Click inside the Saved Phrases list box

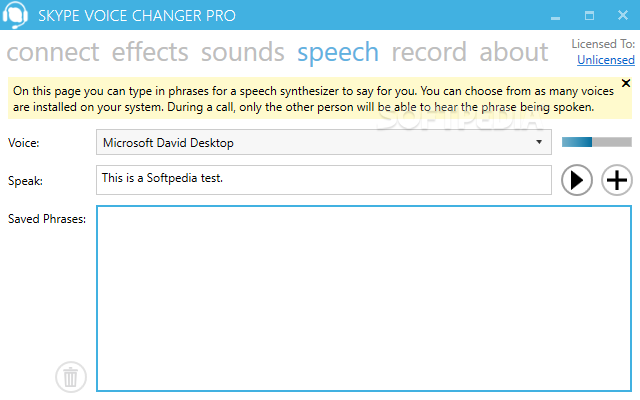(364, 299)
